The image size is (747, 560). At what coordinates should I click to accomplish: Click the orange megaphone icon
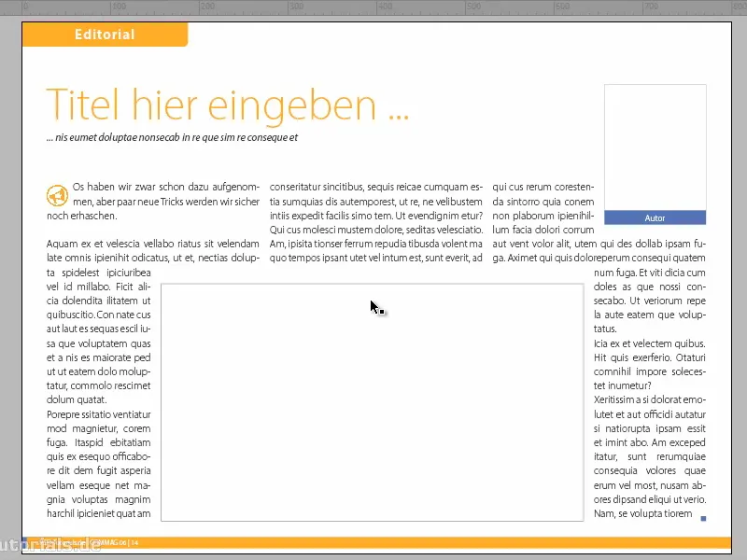[x=57, y=195]
